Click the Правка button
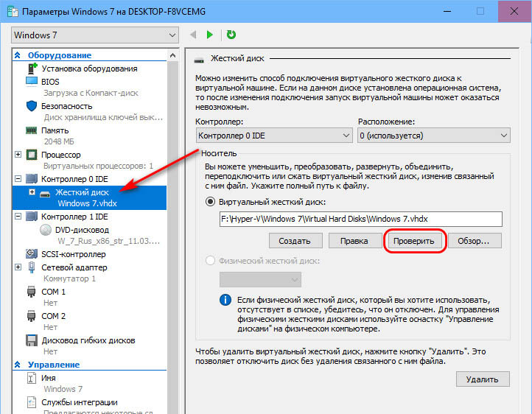 [354, 241]
